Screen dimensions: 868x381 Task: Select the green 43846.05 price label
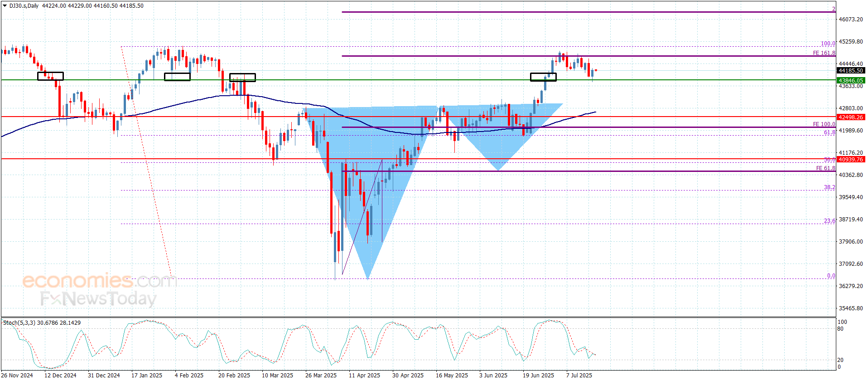[850, 80]
